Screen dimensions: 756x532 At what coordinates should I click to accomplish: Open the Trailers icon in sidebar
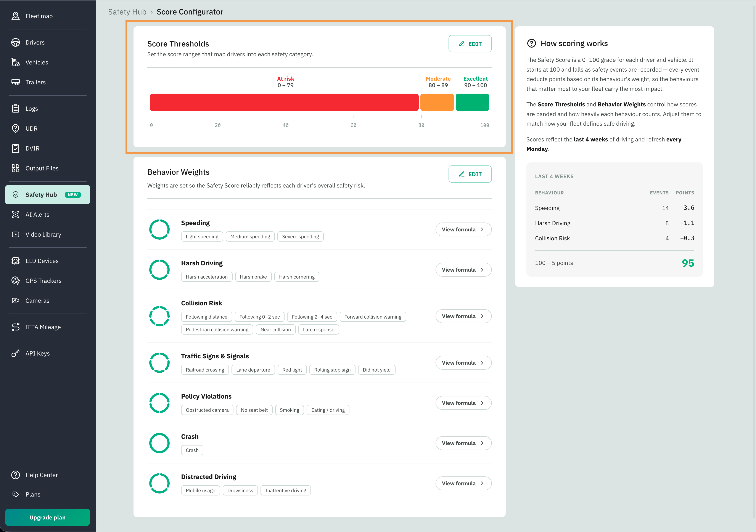coord(16,82)
